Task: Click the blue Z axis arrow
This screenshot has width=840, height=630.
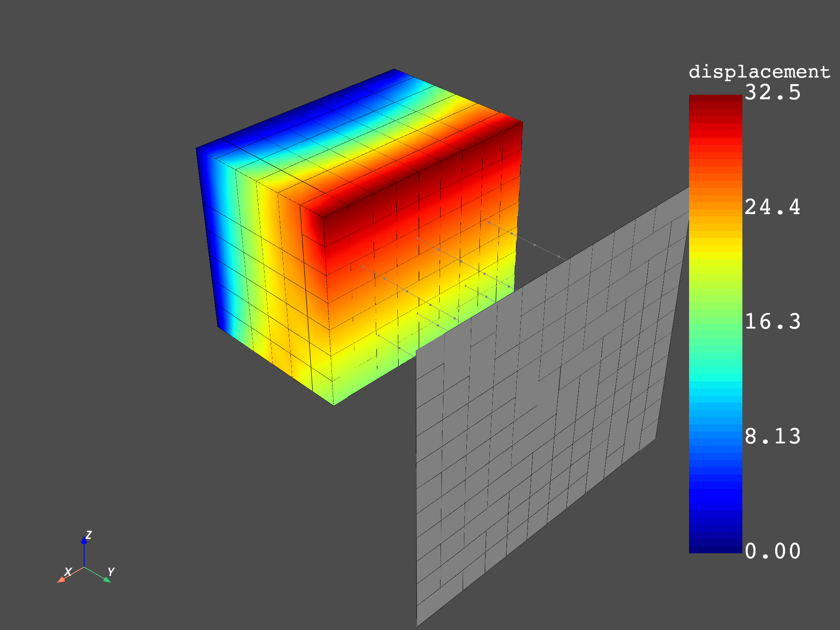Action: click(x=84, y=551)
